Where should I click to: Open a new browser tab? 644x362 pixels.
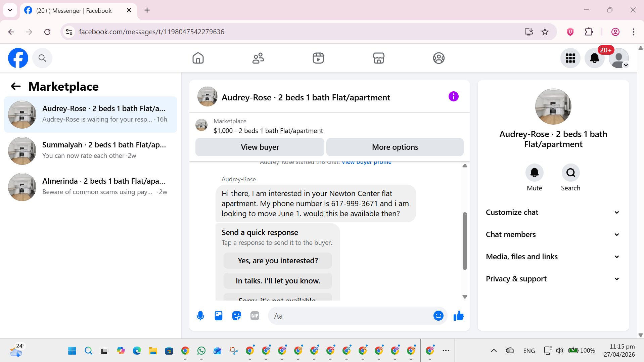[x=147, y=10]
